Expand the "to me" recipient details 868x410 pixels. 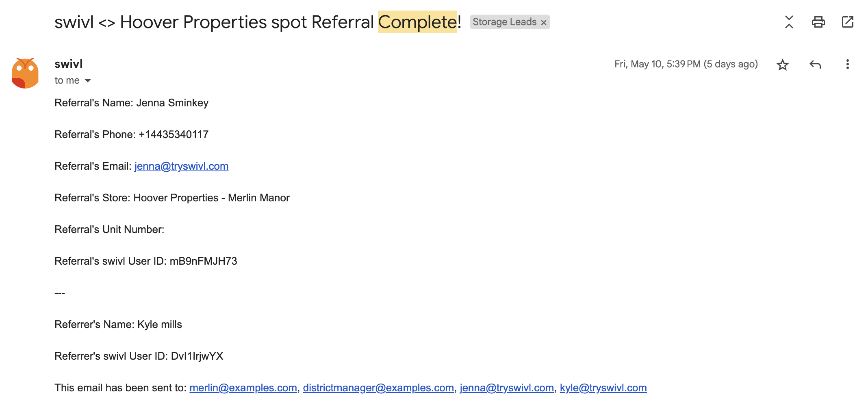[x=88, y=81]
